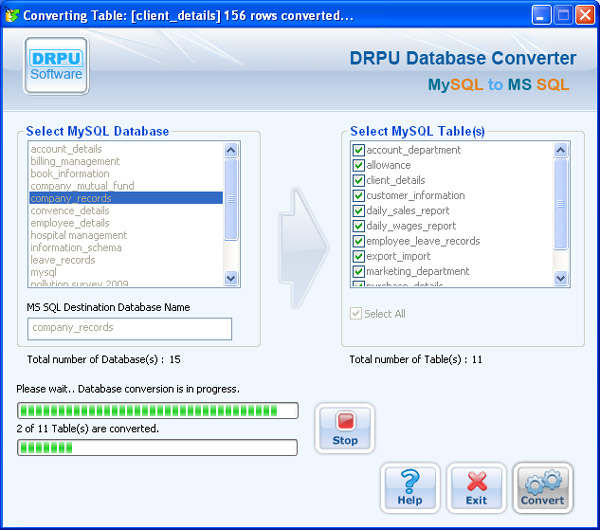Click the database list scroll-up arrow
600x530 pixels.
[x=231, y=150]
